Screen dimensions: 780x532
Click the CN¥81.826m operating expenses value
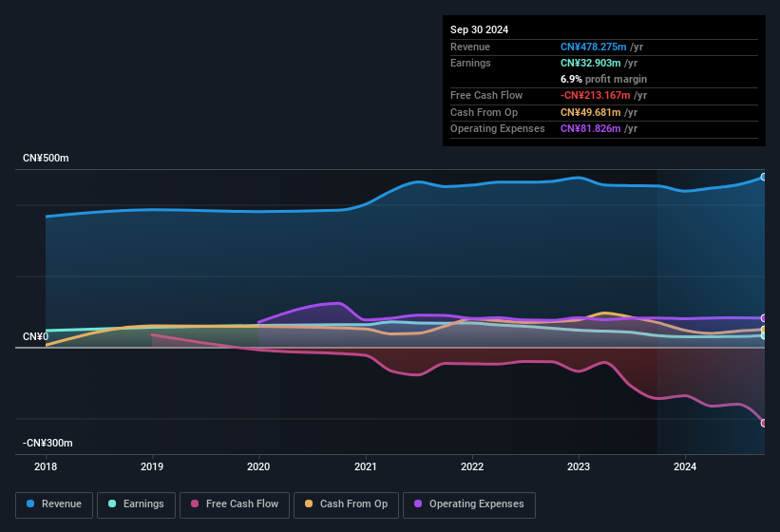click(591, 129)
